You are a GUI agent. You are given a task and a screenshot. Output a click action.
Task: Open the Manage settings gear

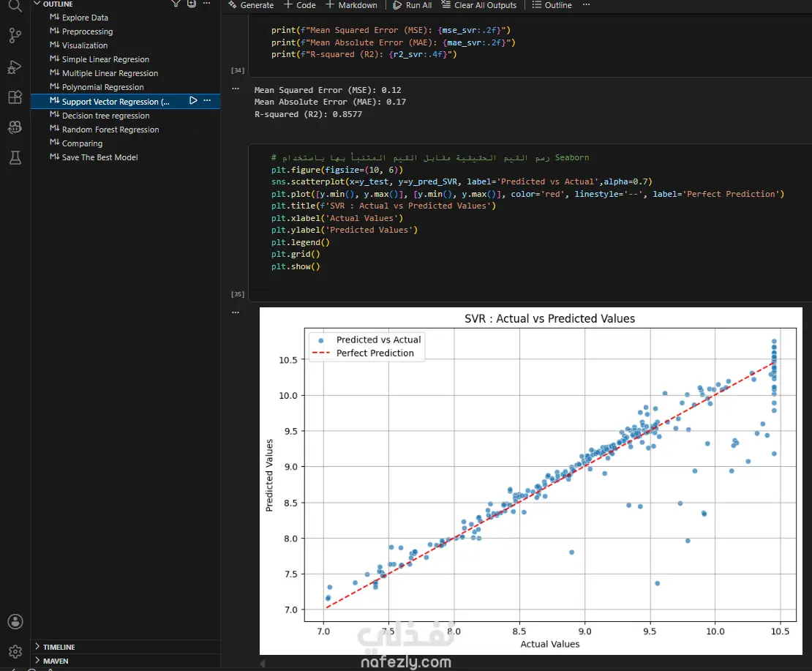click(15, 651)
